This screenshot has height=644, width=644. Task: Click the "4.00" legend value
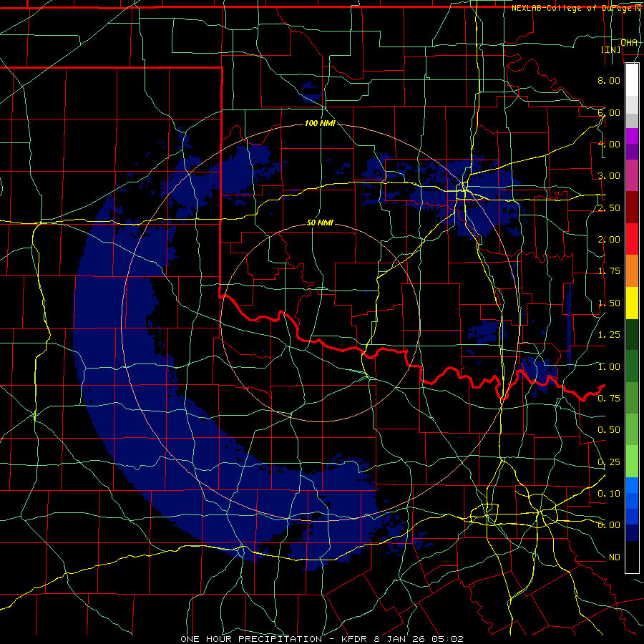point(609,144)
